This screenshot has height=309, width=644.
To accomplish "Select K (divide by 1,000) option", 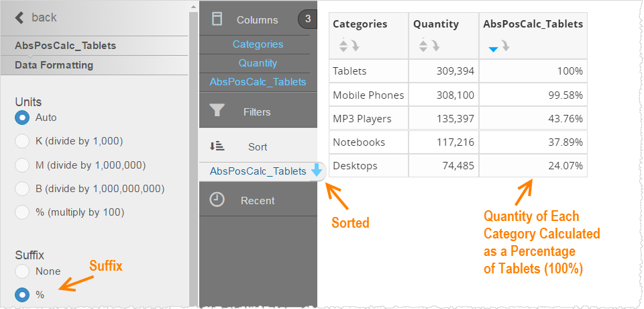I will click(x=22, y=142).
